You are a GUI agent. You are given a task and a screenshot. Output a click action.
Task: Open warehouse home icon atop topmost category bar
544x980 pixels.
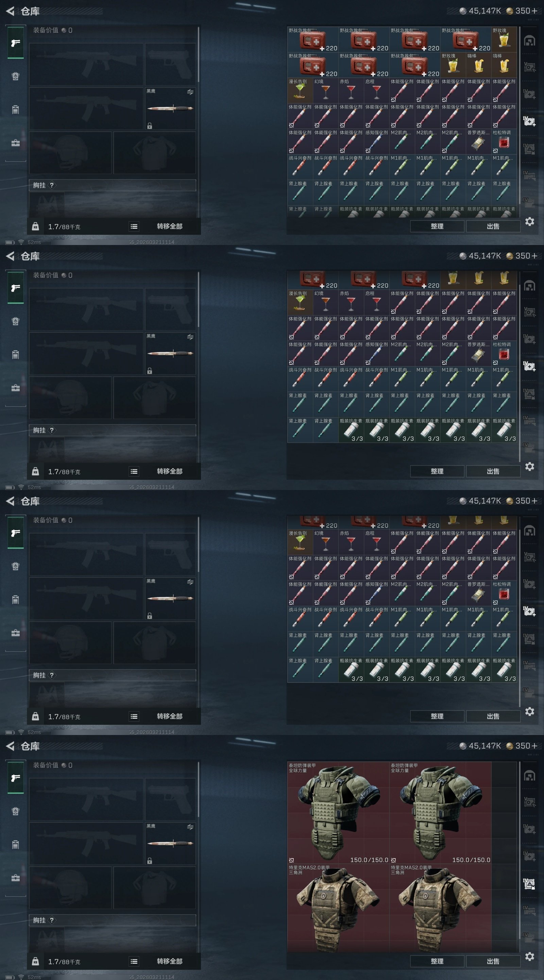pyautogui.click(x=529, y=40)
